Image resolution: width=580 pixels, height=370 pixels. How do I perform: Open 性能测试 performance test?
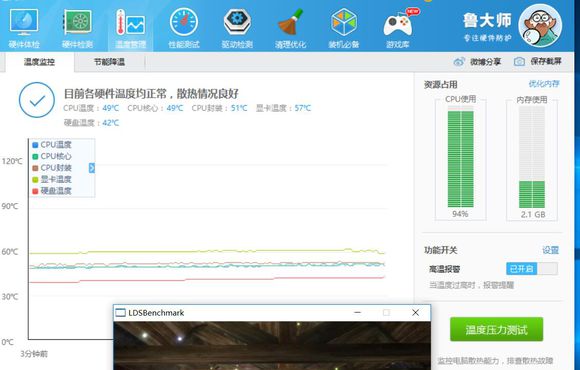[x=184, y=28]
